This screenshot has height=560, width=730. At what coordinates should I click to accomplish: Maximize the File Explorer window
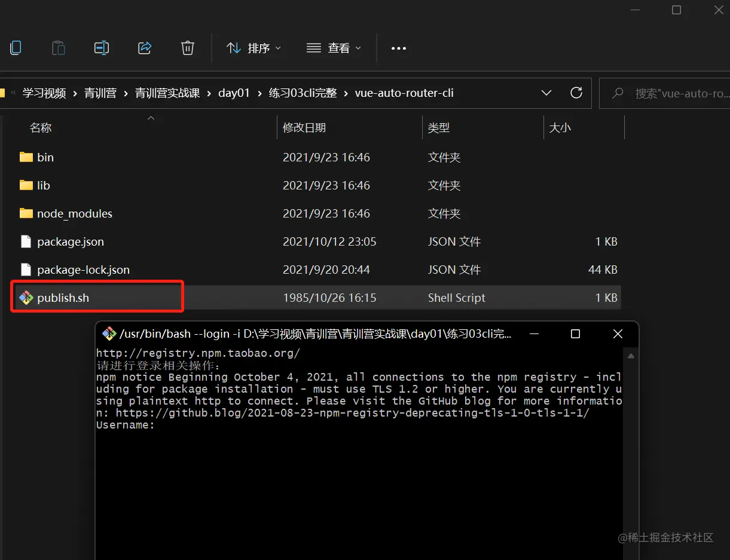[676, 10]
